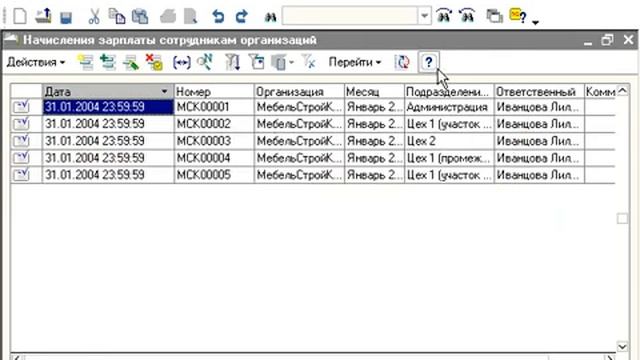This screenshot has width=640, height=360.
Task: Undo last action with blue left arrow
Action: click(x=218, y=17)
